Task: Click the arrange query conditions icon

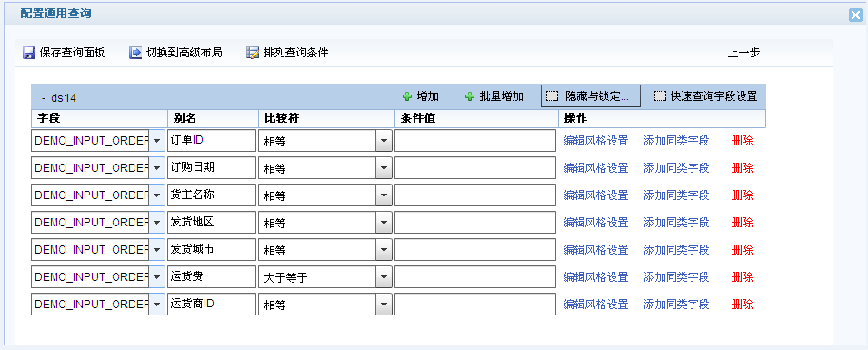Action: pyautogui.click(x=253, y=53)
